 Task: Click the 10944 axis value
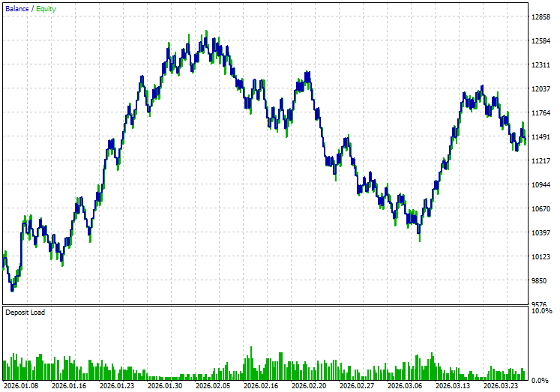point(541,184)
